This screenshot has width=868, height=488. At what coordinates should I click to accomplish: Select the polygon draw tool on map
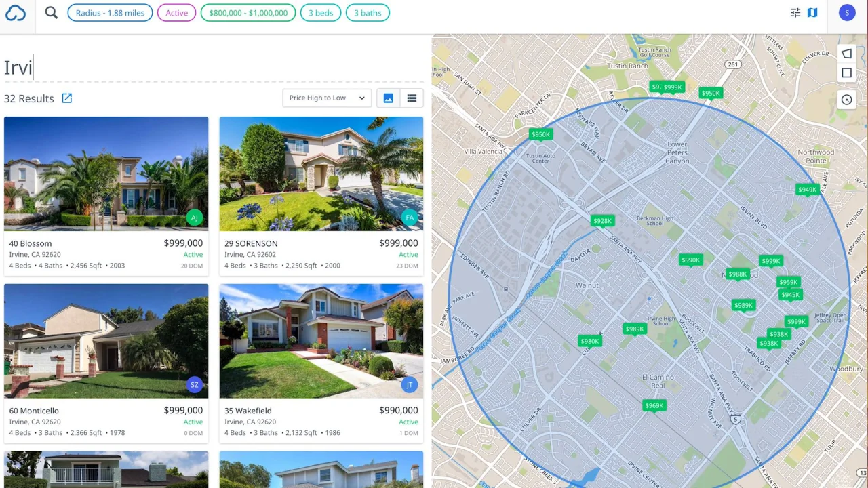coord(846,54)
